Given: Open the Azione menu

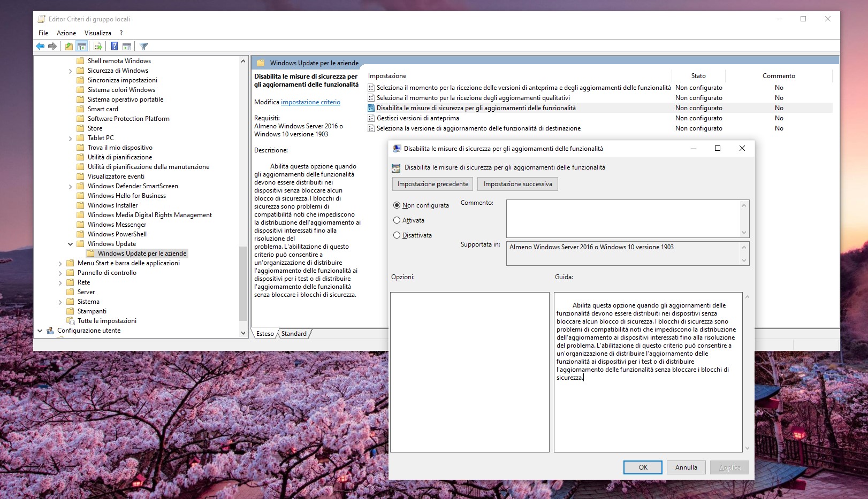Looking at the screenshot, I should [66, 33].
